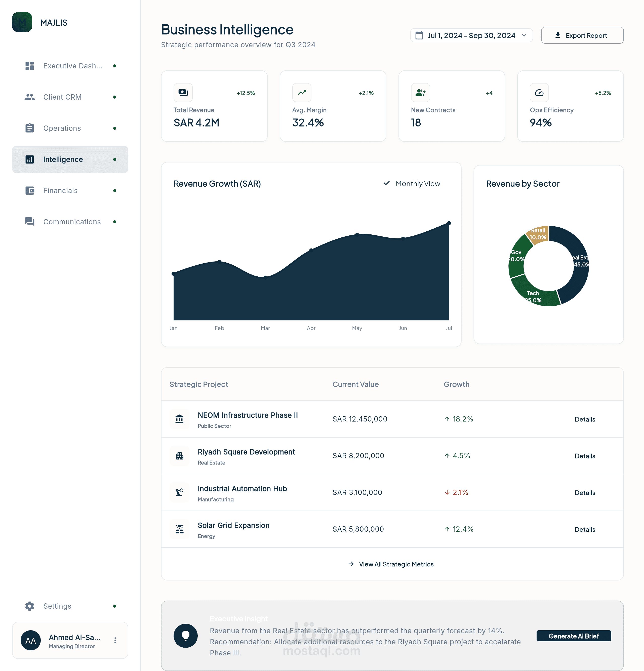Click the MAJLIS logo icon
Viewport: 644px width, 671px height.
click(x=22, y=23)
